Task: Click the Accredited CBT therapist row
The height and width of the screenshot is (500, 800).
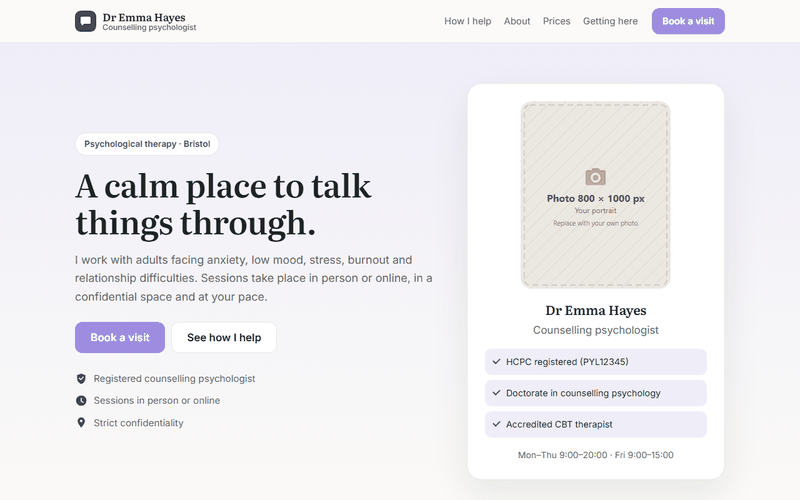Action: point(595,424)
